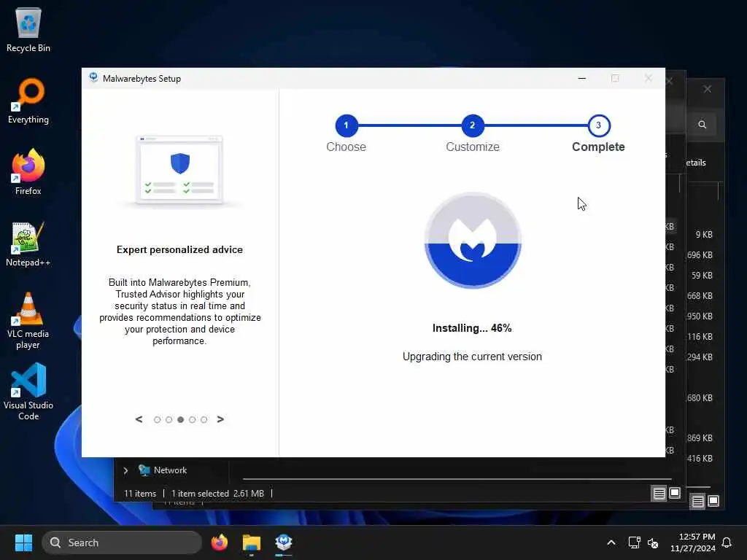The image size is (747, 560).
Task: Click the 950 KB file size entry
Action: pos(700,316)
